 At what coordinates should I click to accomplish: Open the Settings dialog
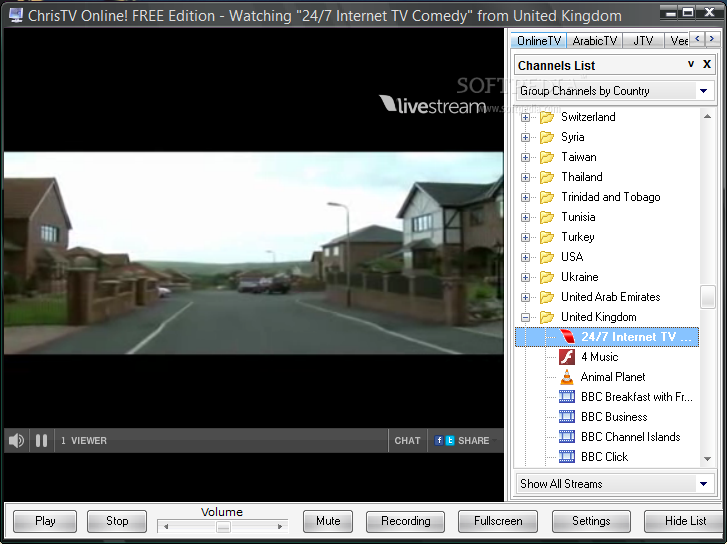591,521
